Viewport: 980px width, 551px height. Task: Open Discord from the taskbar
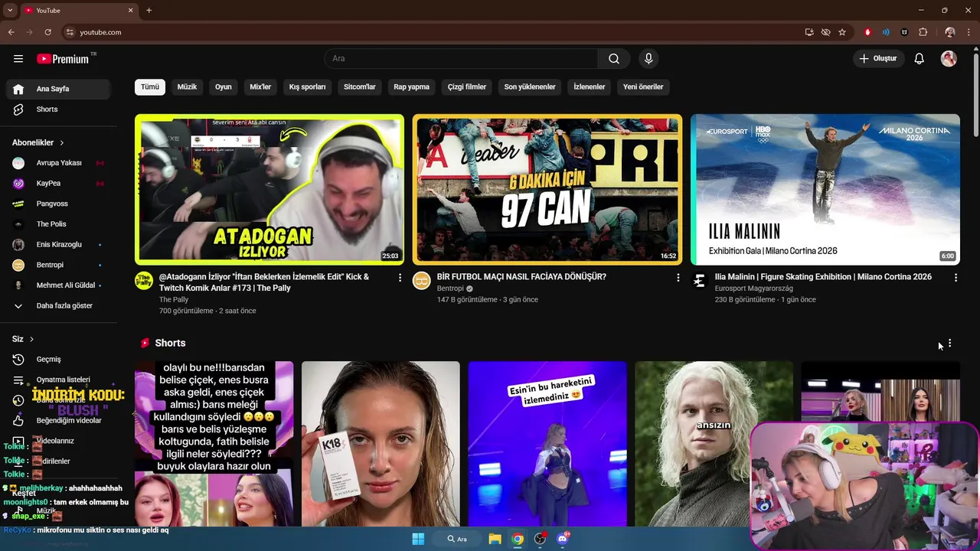[563, 539]
